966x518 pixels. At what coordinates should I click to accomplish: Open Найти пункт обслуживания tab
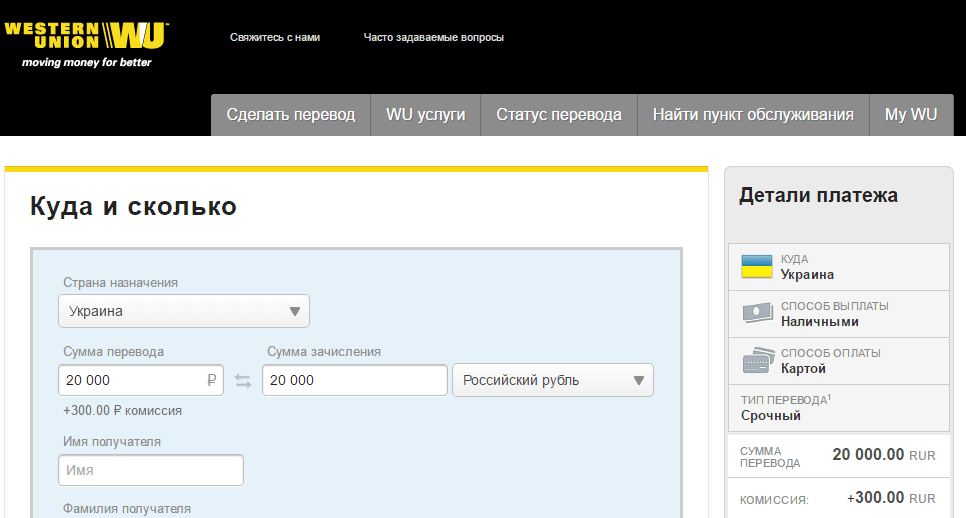[x=753, y=115]
